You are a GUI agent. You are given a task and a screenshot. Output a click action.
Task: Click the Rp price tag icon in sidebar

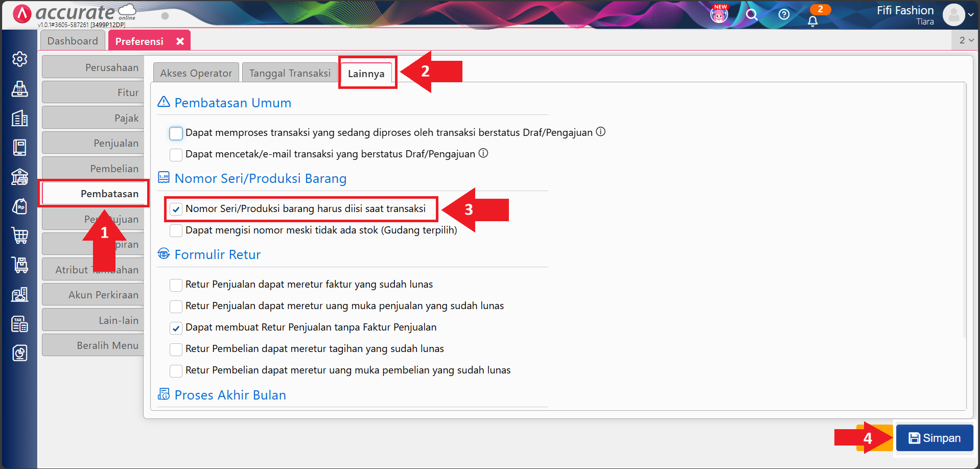point(19,206)
